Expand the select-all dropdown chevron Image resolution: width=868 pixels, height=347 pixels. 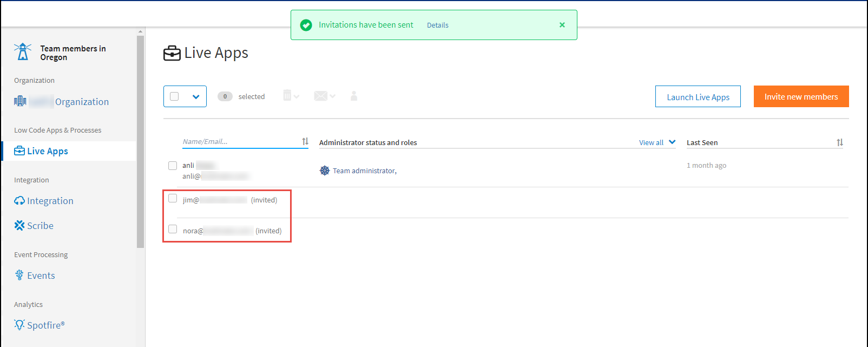coord(196,97)
